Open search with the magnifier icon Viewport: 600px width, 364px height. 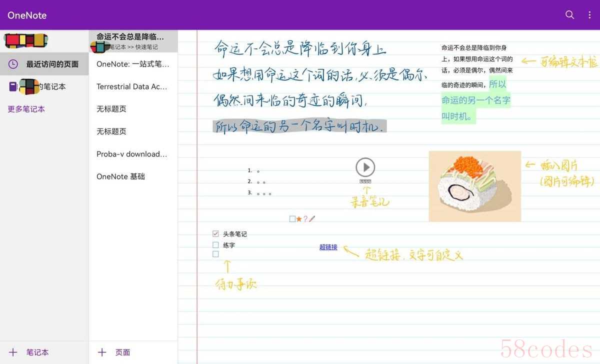pos(569,15)
